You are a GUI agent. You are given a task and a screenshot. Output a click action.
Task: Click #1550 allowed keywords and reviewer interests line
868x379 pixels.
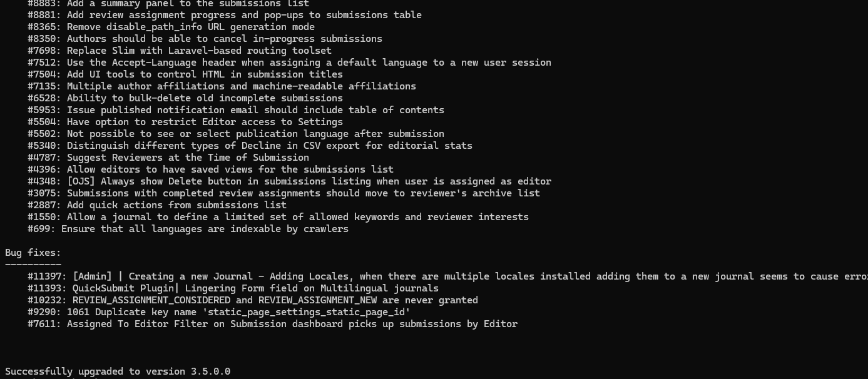tap(278, 217)
